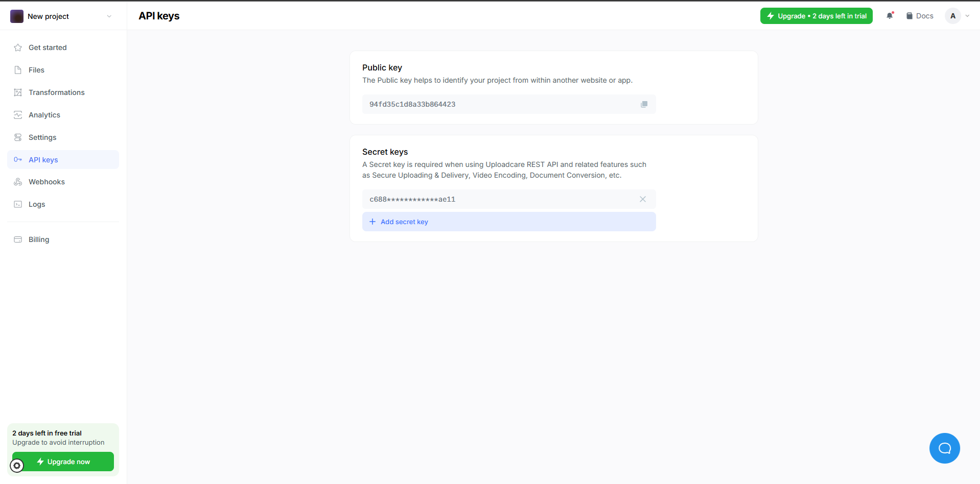The height and width of the screenshot is (484, 980).
Task: Open Analytics from the sidebar icon
Action: click(18, 115)
